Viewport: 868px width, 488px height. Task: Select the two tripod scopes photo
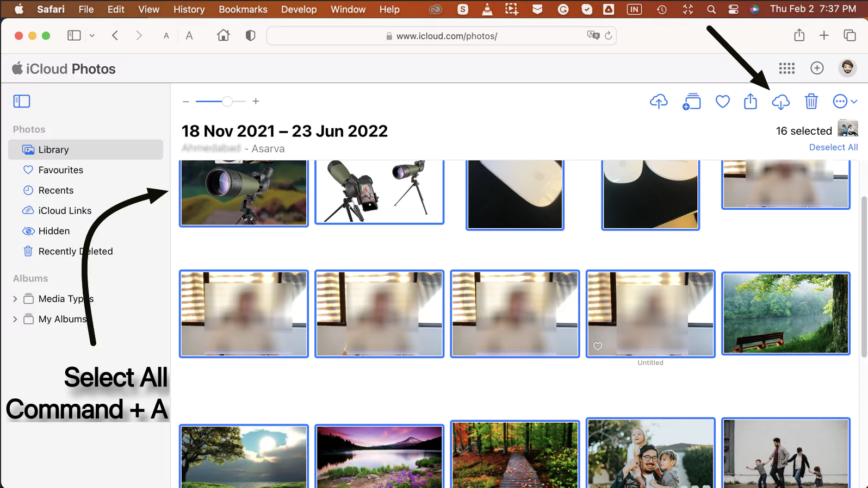point(379,191)
